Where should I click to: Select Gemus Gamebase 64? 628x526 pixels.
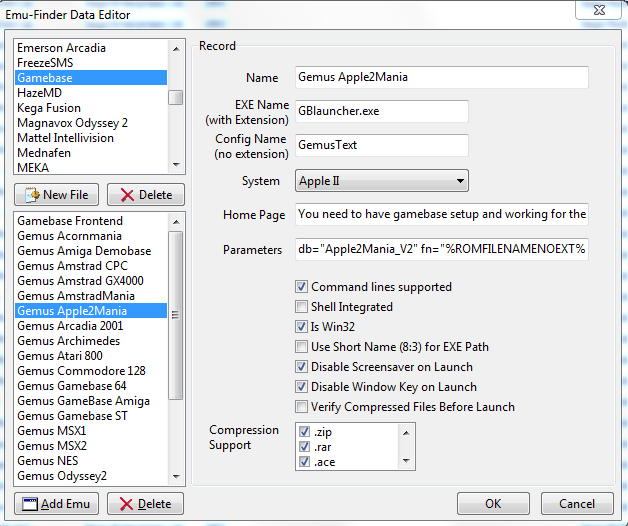91,386
